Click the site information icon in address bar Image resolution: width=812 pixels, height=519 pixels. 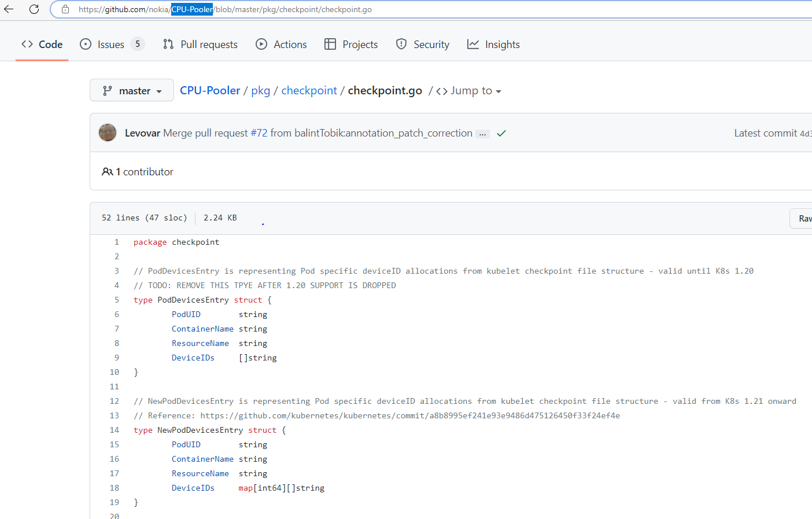65,9
